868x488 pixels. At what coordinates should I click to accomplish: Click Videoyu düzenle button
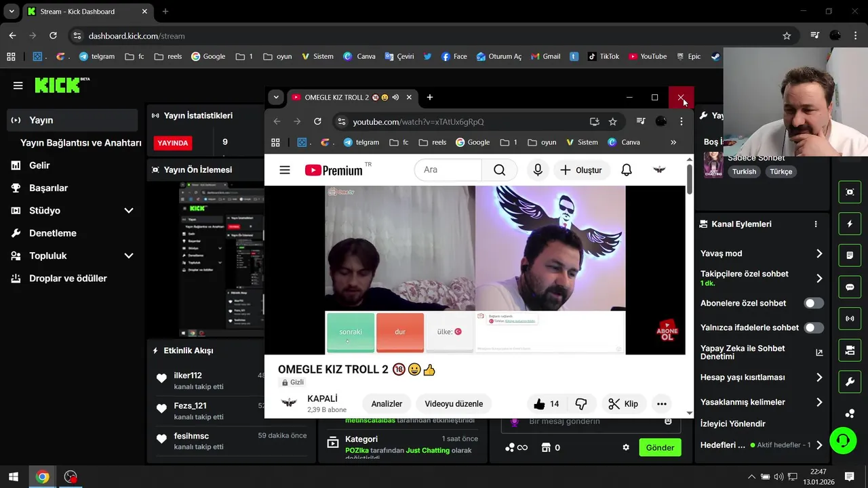(454, 404)
